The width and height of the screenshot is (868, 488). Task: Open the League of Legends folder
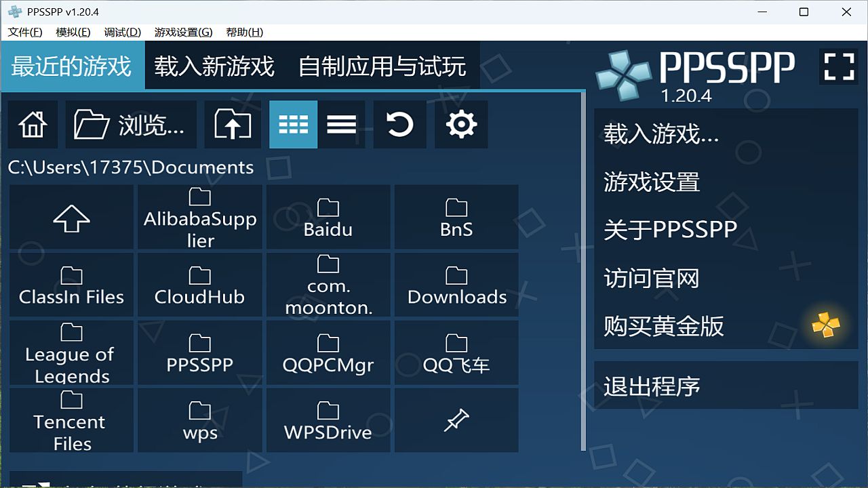[x=71, y=352]
